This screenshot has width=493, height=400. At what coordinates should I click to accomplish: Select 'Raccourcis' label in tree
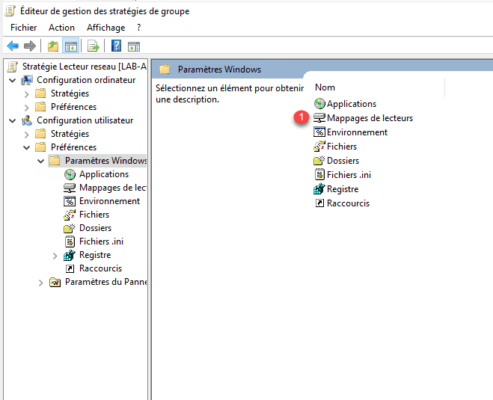click(x=101, y=268)
